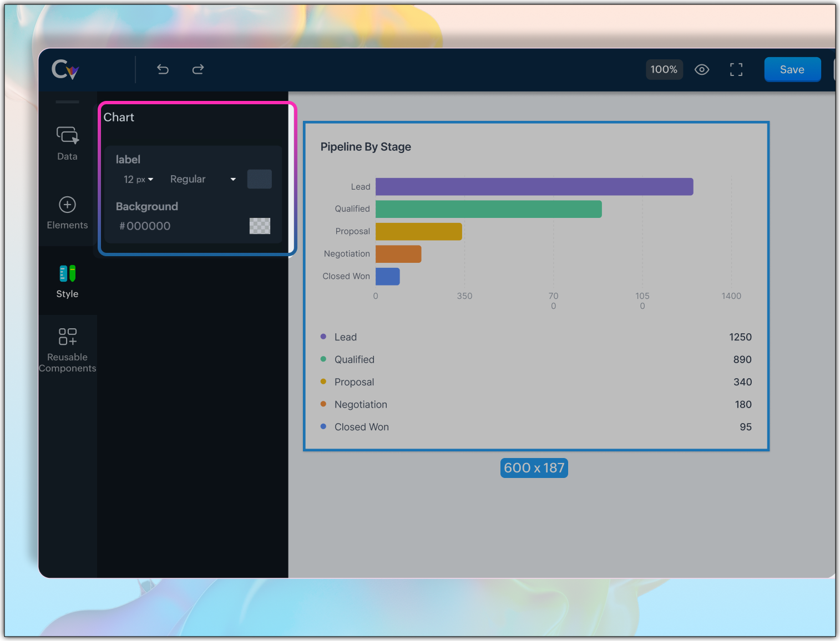Click the 100% zoom level button
Viewport: 840px width, 641px height.
tap(664, 70)
